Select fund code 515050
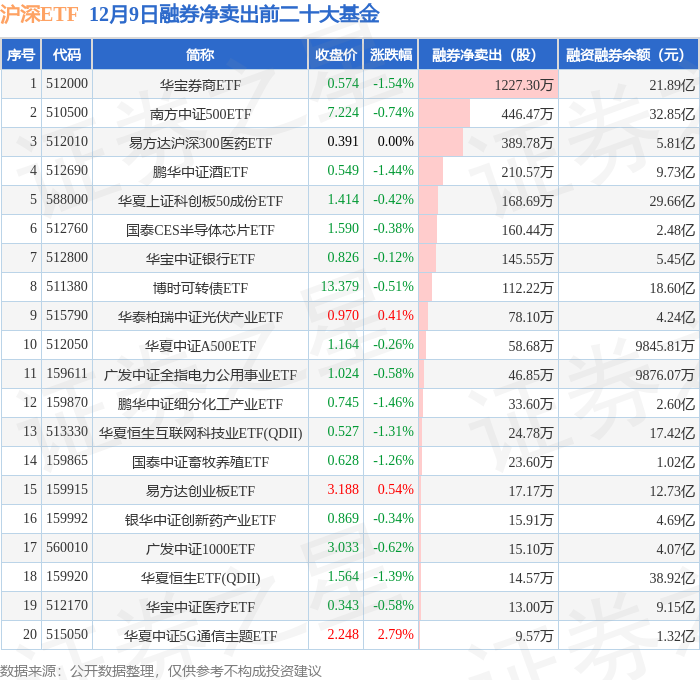700x680 pixels. point(67,634)
